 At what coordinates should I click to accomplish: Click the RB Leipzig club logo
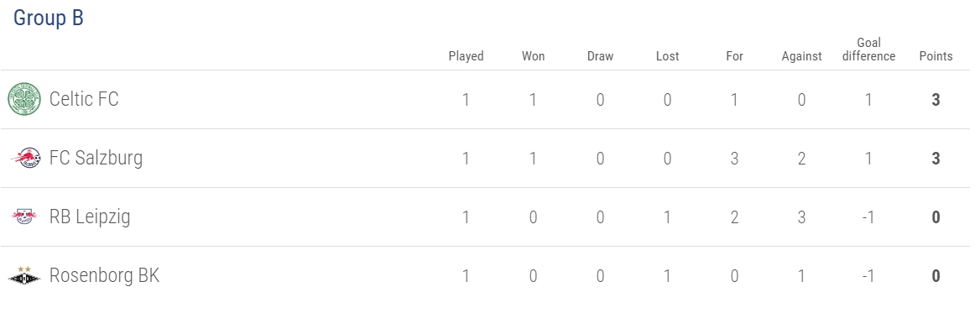pyautogui.click(x=24, y=216)
